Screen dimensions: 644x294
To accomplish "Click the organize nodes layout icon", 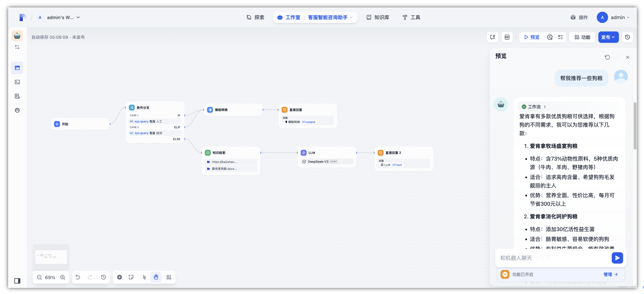I will 169,277.
